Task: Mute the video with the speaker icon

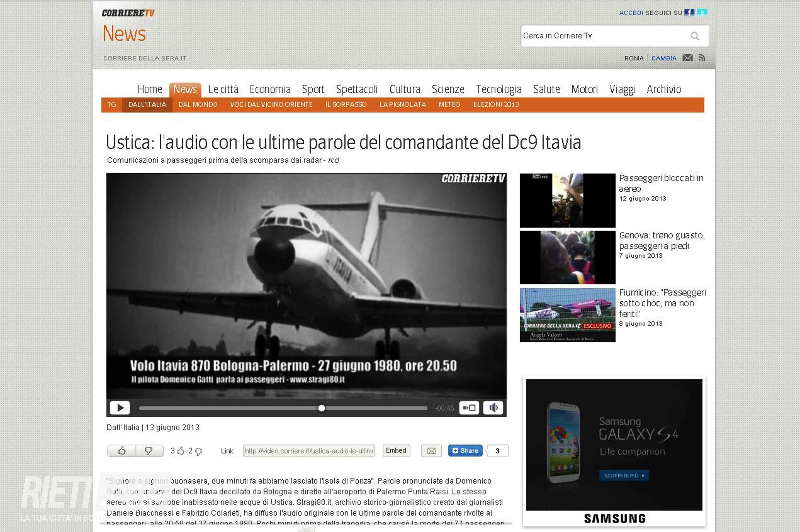Action: 493,407
